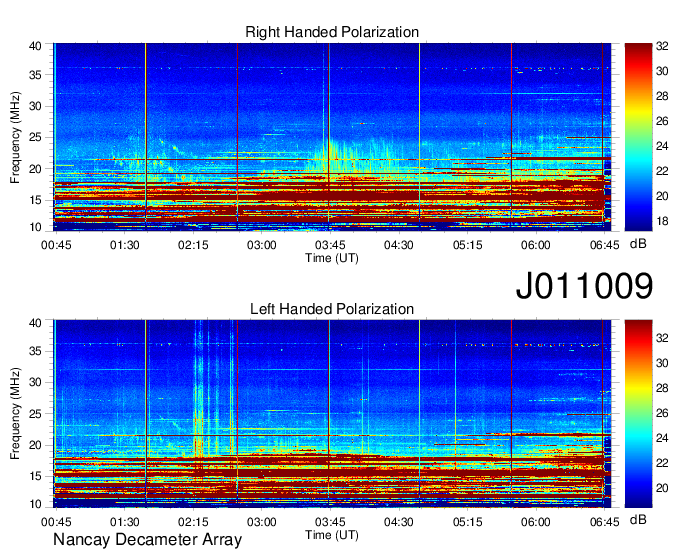Click 25 MHz tick on Left Handed frequency axis

tap(35, 414)
